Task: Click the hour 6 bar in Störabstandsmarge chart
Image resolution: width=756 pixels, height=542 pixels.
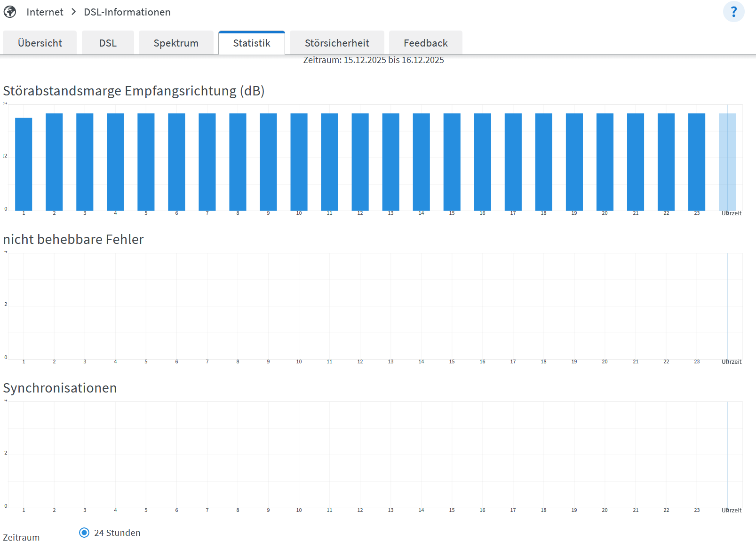Action: pos(176,162)
